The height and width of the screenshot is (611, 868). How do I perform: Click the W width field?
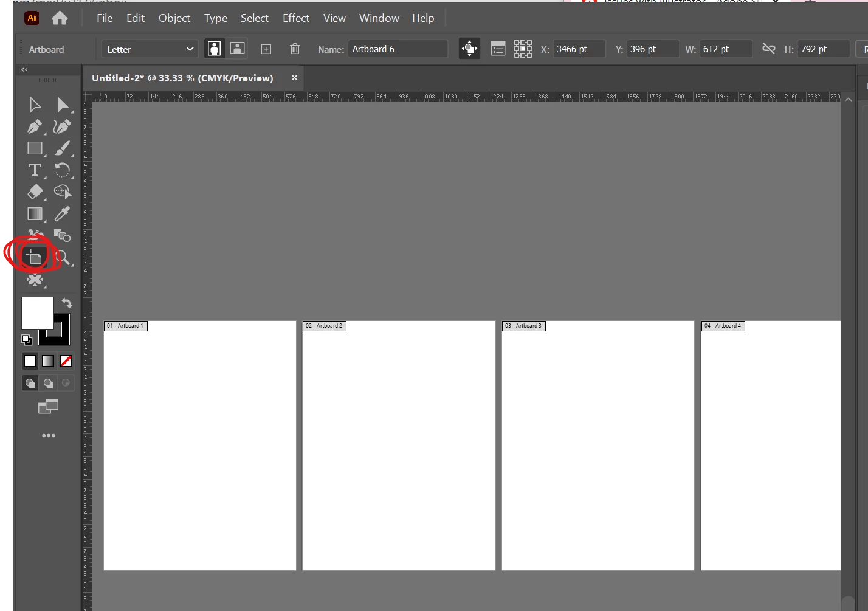coord(726,49)
